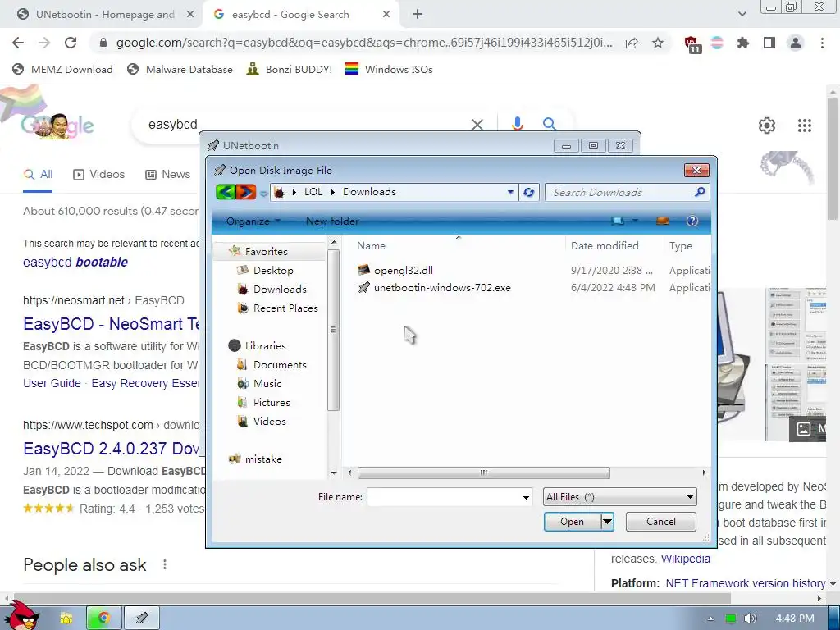Toggle the Chrome side panel icon
Image resolution: width=840 pixels, height=630 pixels.
coord(769,43)
